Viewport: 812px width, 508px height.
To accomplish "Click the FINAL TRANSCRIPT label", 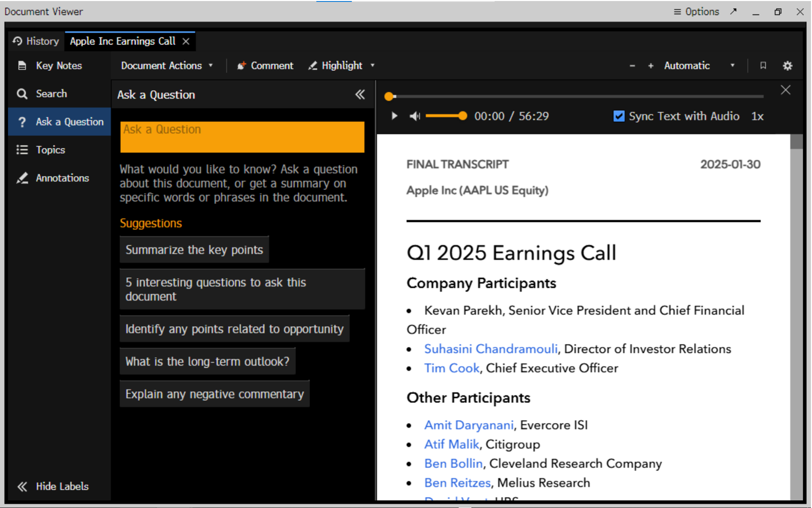I will (x=457, y=164).
